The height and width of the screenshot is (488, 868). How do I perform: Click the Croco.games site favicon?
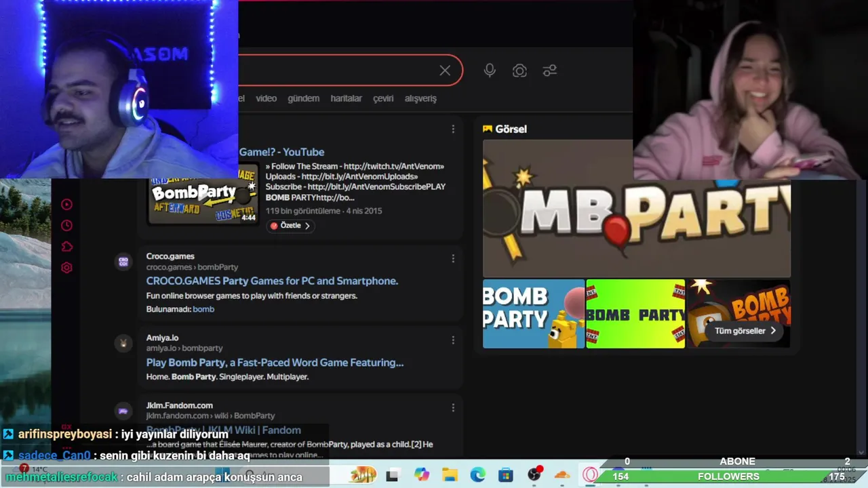[123, 262]
